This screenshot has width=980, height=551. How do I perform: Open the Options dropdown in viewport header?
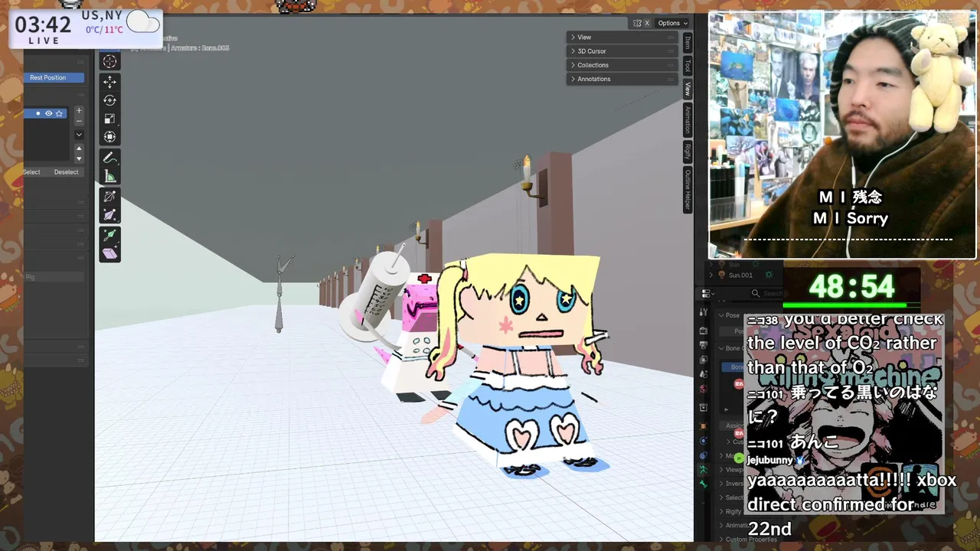[672, 23]
